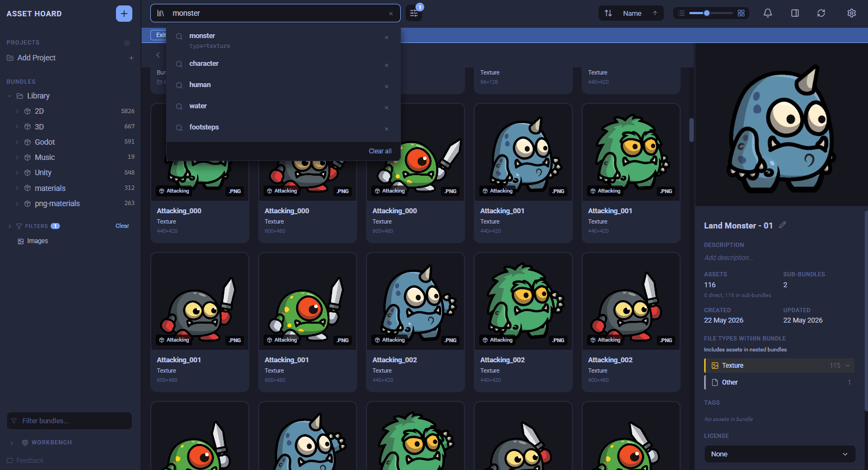Select the Images filter
This screenshot has width=868, height=470.
pyautogui.click(x=38, y=241)
